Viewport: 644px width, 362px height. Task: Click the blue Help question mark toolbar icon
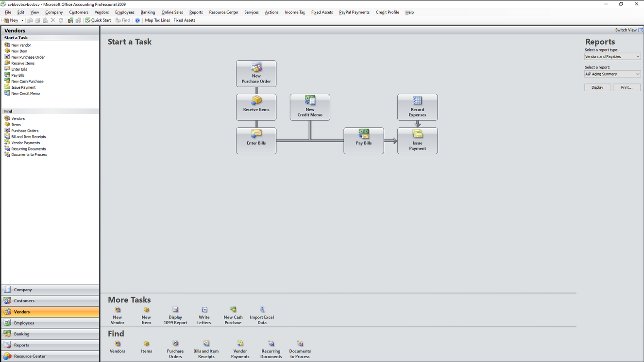point(137,20)
